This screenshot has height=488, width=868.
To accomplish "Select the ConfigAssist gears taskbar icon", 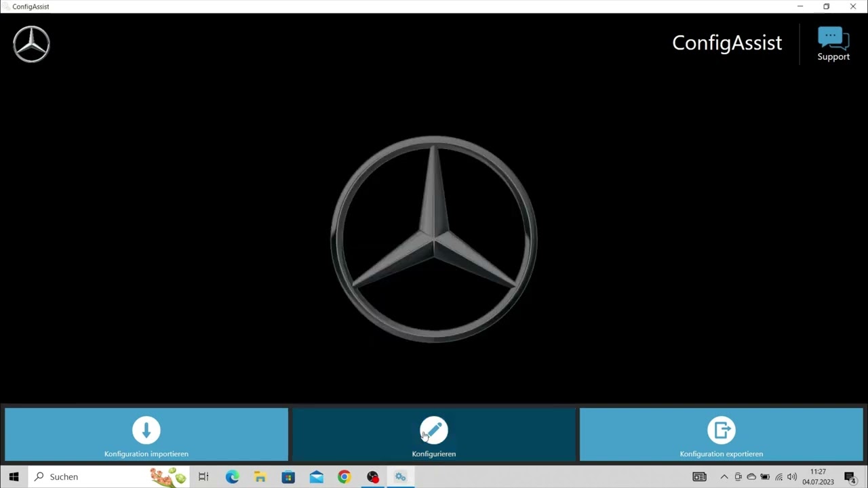I will tap(400, 477).
